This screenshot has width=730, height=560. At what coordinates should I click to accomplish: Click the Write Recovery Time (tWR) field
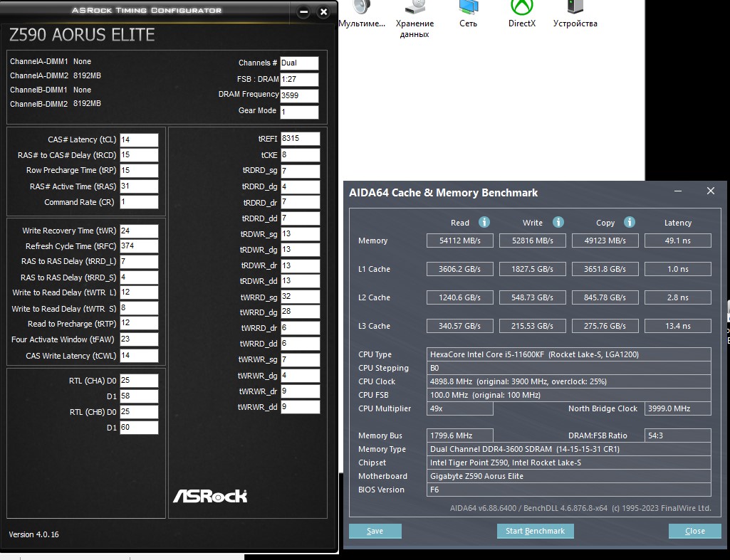[139, 231]
